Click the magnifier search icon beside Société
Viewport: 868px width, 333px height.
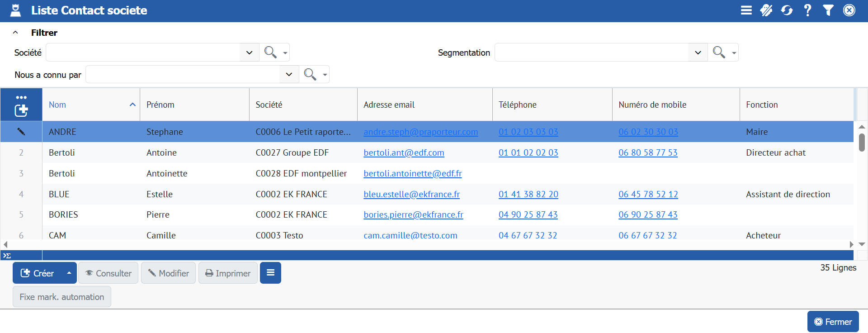coord(270,52)
